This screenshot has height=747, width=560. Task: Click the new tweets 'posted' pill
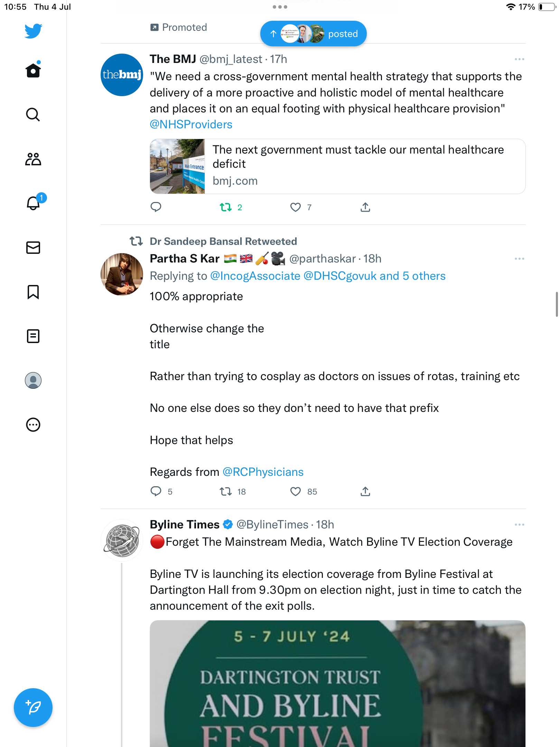coord(313,34)
